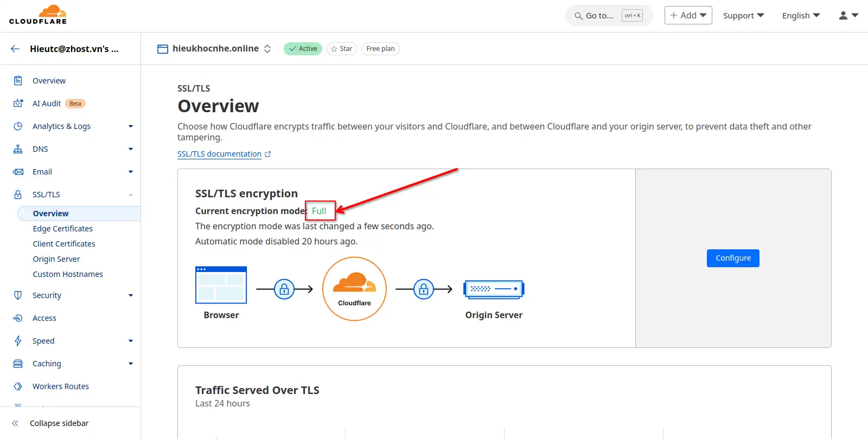Open Edge Certificates page
Screen dimensions: 868x439
pyautogui.click(x=62, y=229)
